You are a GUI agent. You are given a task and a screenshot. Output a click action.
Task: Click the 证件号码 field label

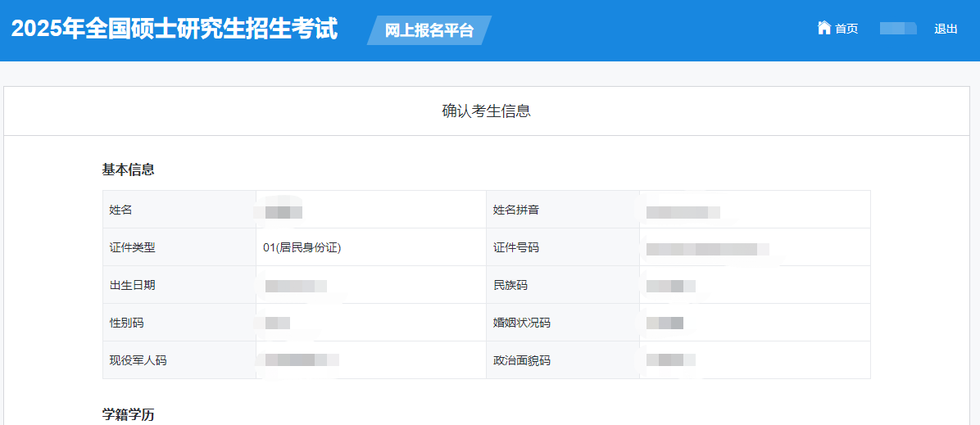pyautogui.click(x=515, y=247)
